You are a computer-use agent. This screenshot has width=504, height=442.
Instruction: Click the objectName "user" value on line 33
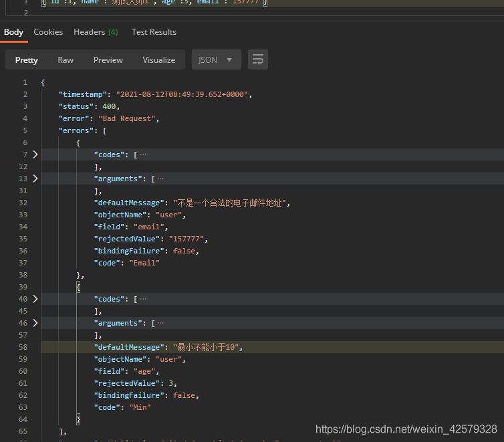168,215
